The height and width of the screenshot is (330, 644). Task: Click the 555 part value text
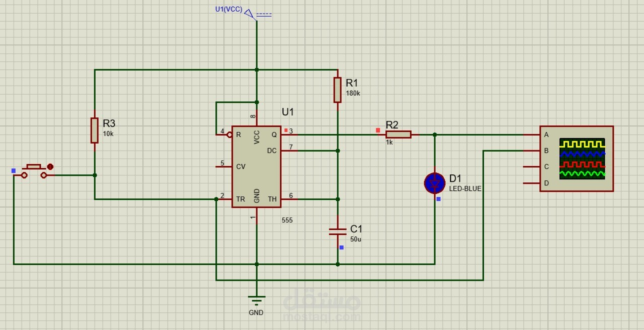coord(287,221)
